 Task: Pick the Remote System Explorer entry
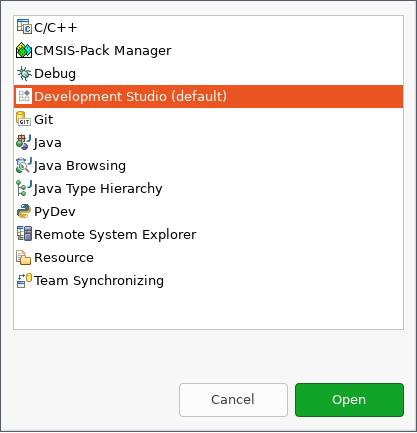208,235
